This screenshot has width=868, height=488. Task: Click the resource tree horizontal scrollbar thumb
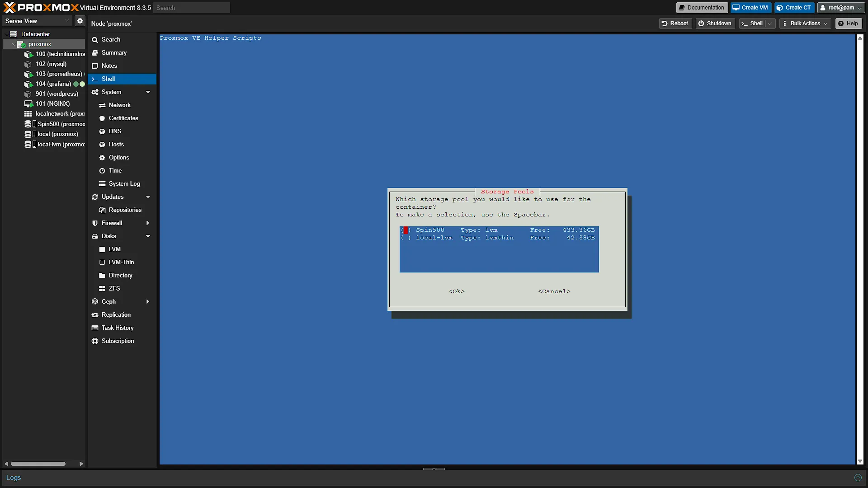[x=38, y=464]
